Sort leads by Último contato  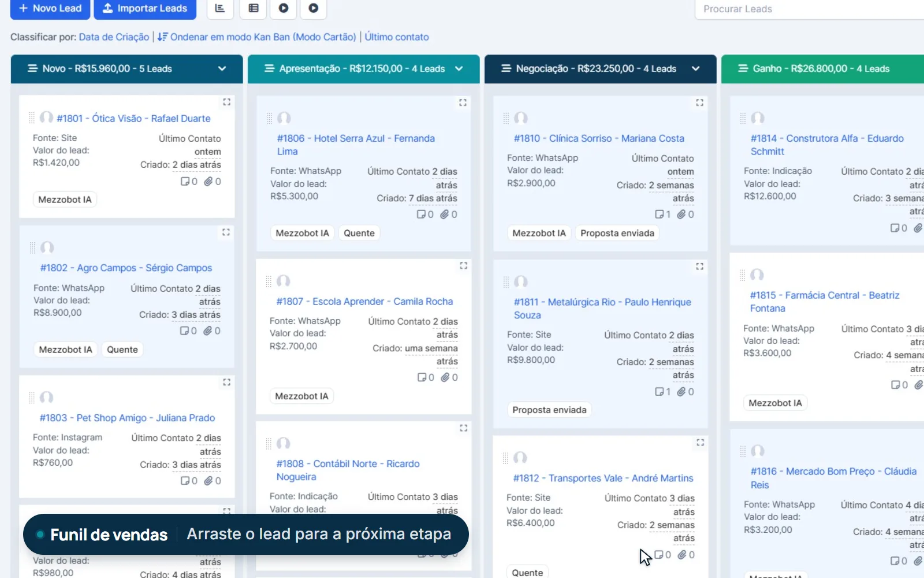pyautogui.click(x=397, y=37)
